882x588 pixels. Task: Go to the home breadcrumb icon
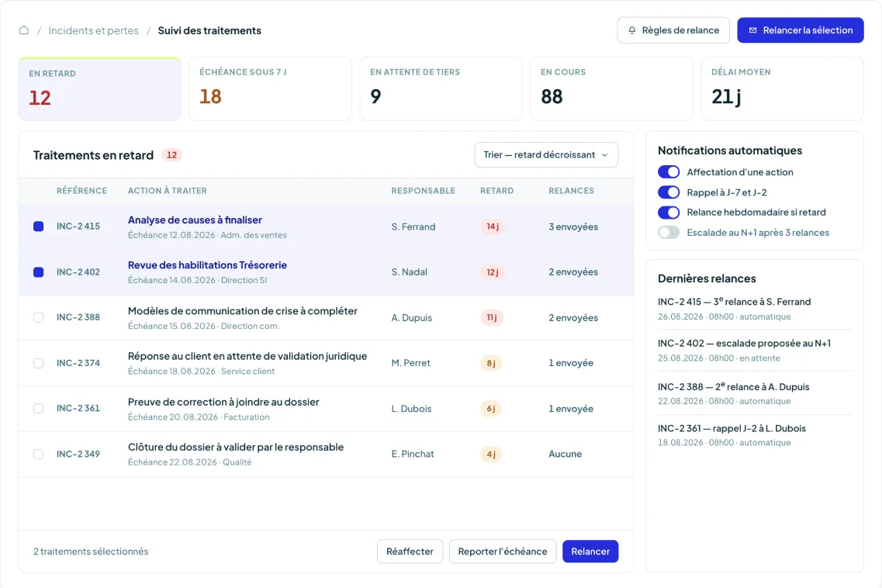[x=23, y=30]
